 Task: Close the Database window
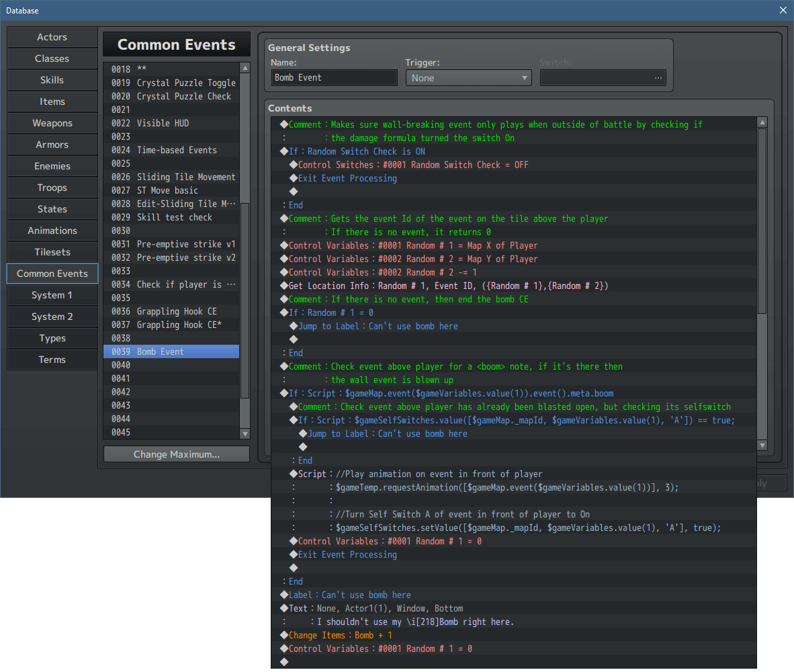tap(783, 10)
